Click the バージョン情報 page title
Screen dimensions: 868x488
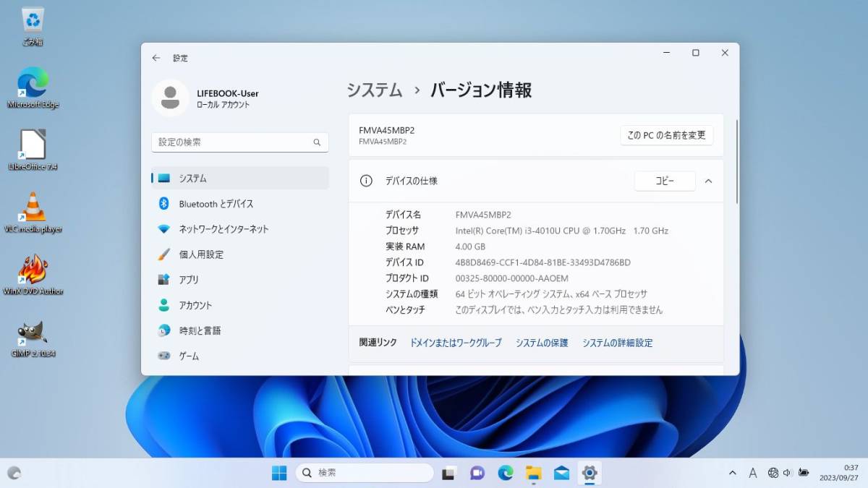click(481, 90)
